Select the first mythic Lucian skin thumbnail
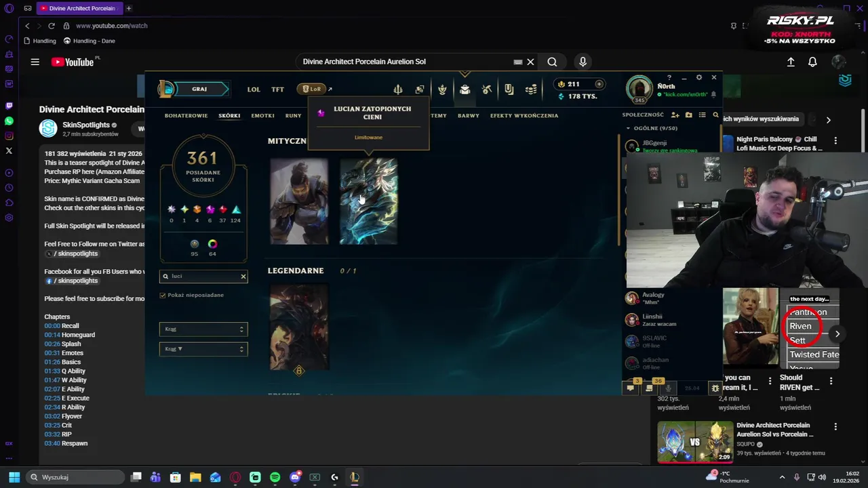868x488 pixels. (x=299, y=201)
